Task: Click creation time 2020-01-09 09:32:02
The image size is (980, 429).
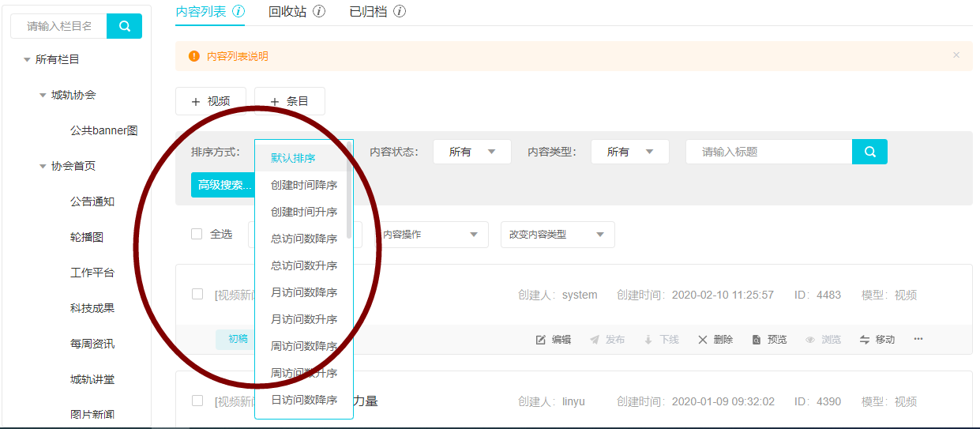Action: point(723,401)
